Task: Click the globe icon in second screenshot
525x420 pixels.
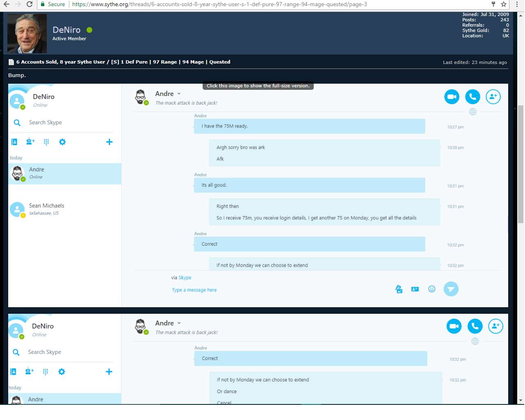Action: pyautogui.click(x=475, y=341)
